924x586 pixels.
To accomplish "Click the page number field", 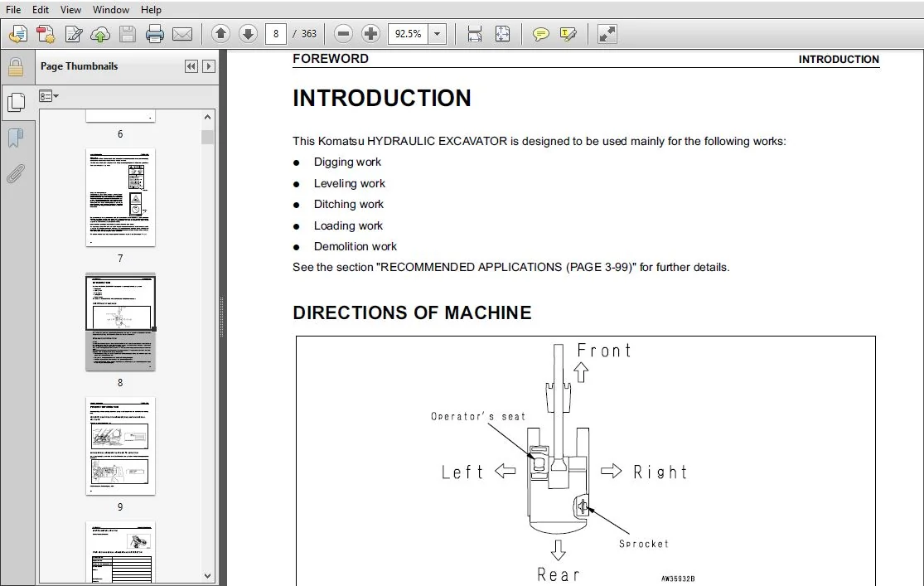I will [276, 34].
